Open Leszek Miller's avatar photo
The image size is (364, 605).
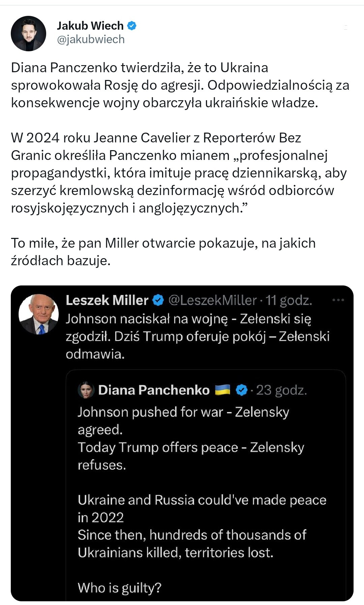(x=38, y=314)
